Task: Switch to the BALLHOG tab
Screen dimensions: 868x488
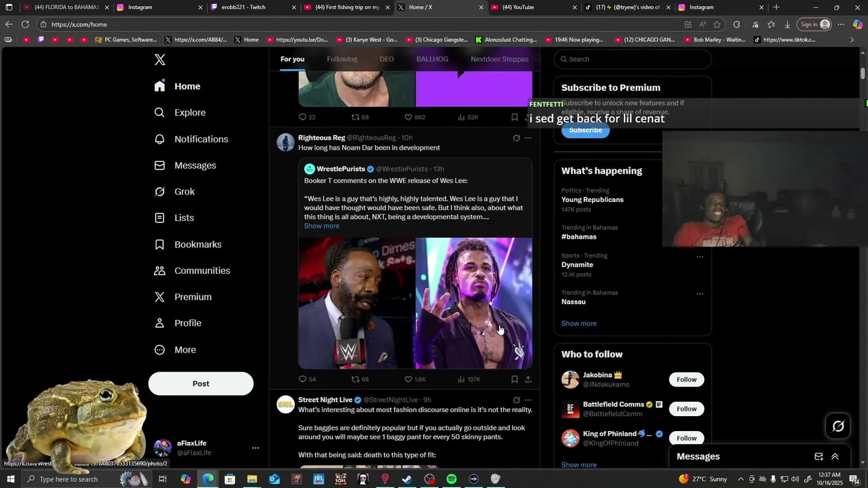Action: (432, 59)
